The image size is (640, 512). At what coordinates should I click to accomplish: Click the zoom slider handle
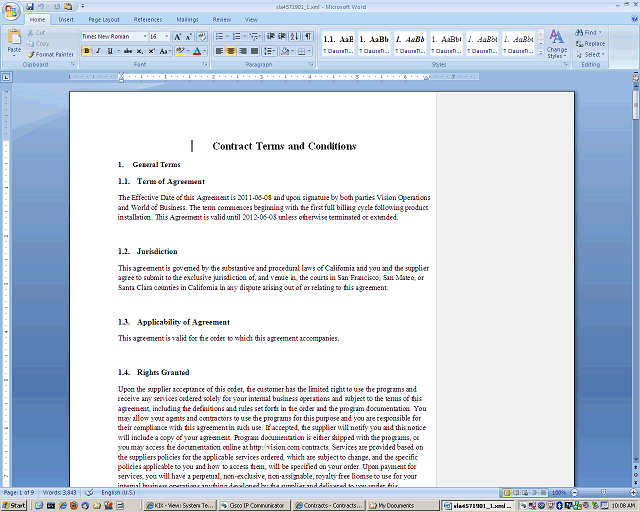click(604, 492)
